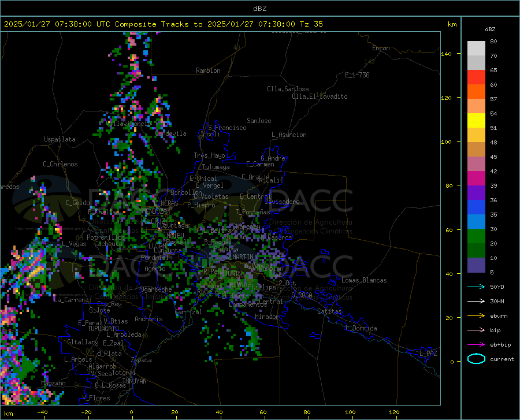Screen dimensions: 520x420
Task: Select the dark orange 60 dBZ legend block
Action: tap(476, 92)
